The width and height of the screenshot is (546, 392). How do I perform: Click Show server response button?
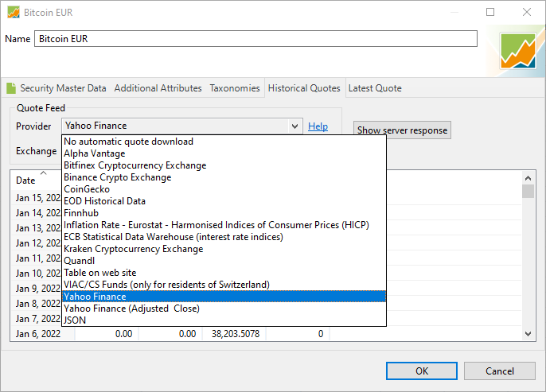(402, 130)
